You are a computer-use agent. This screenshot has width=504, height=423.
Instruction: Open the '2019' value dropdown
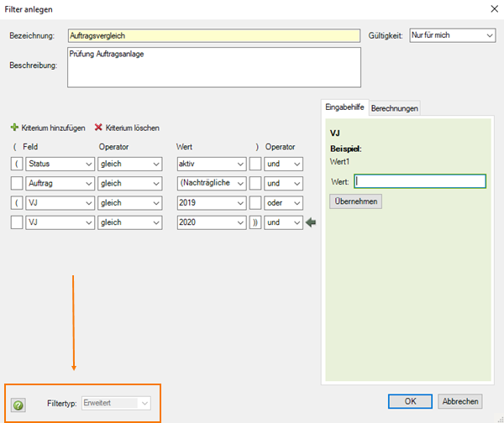[x=212, y=203]
